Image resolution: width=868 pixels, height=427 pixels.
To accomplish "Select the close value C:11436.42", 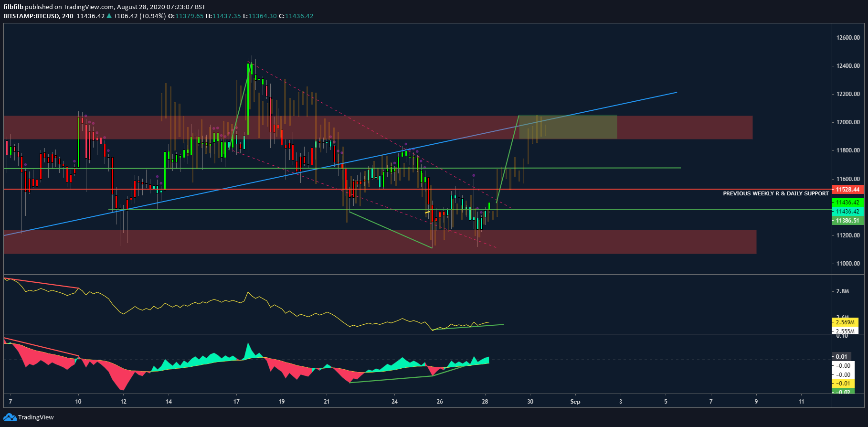I will pyautogui.click(x=296, y=16).
